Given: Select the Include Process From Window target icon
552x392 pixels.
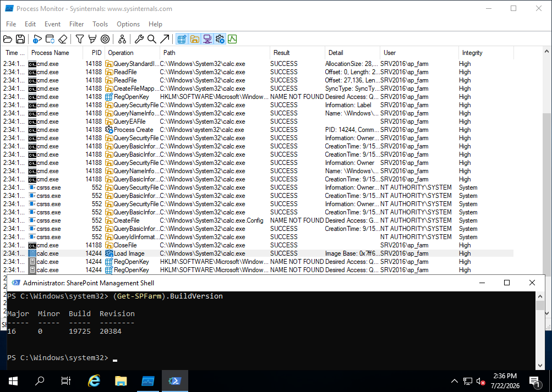Looking at the screenshot, I should 105,39.
